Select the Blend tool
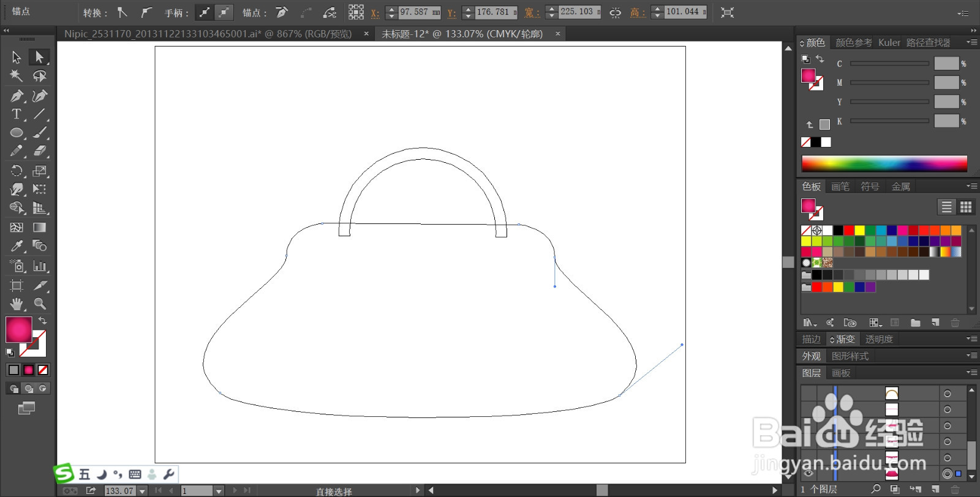Viewport: 980px width, 497px height. click(39, 246)
